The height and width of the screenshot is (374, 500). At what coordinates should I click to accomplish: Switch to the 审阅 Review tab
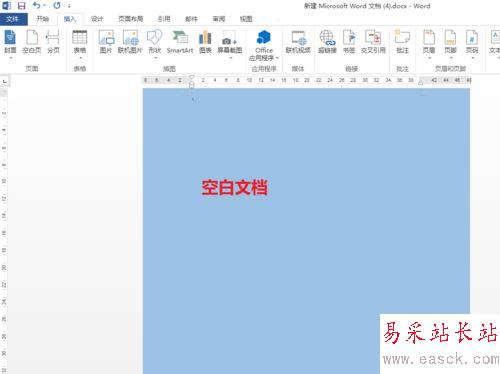point(219,19)
